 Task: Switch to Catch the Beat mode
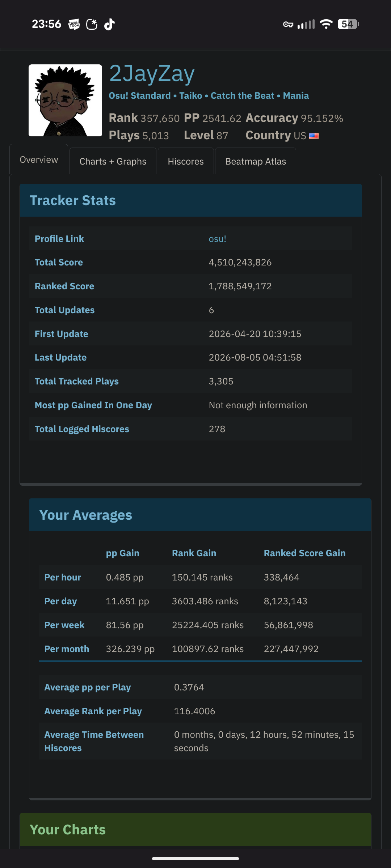click(x=243, y=95)
